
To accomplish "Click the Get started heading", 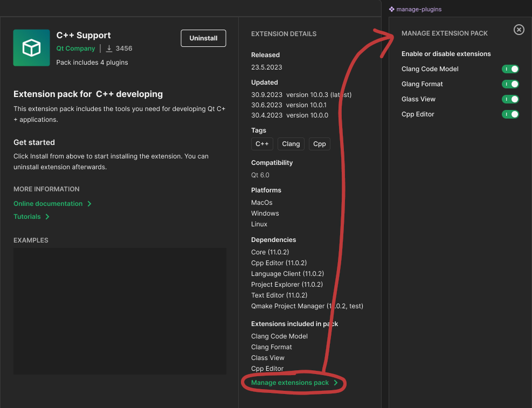I will coord(34,142).
